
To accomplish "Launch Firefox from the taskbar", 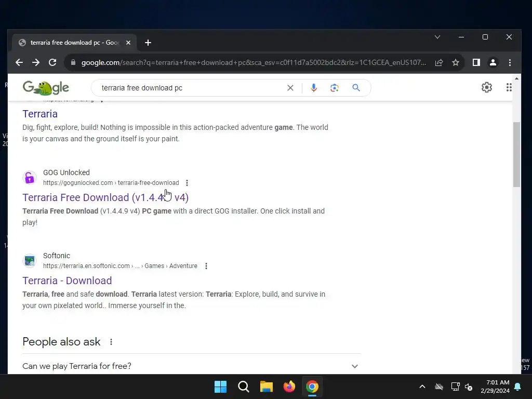I will click(x=289, y=387).
